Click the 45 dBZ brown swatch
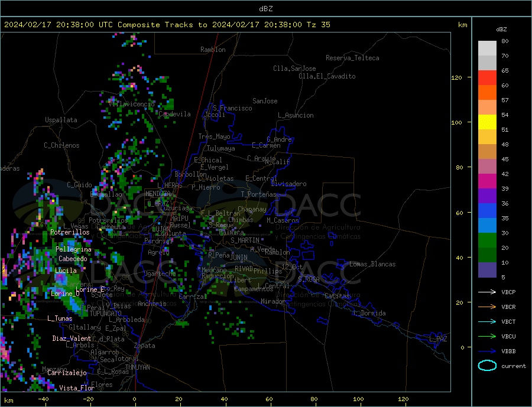 [487, 152]
